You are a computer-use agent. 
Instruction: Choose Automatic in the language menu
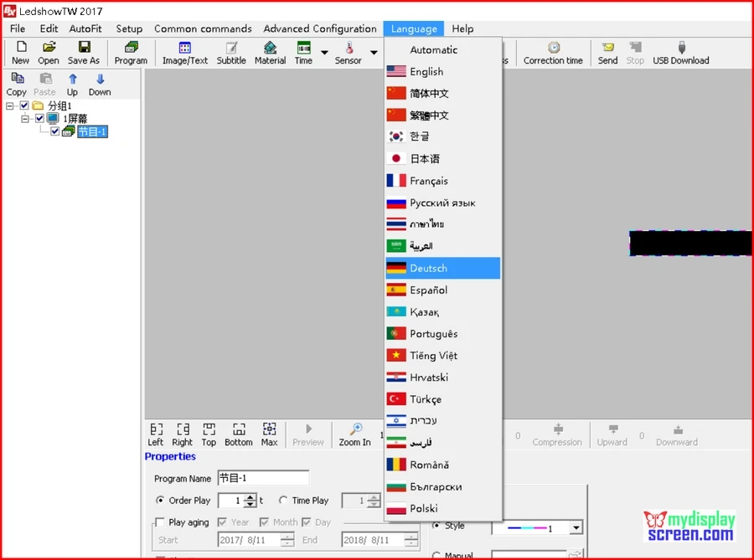(443, 49)
